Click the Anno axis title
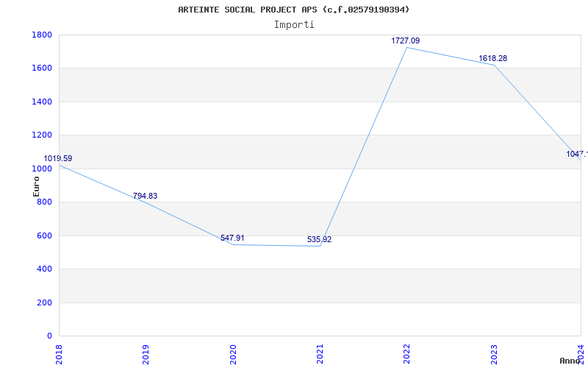588x368 pixels. [570, 361]
